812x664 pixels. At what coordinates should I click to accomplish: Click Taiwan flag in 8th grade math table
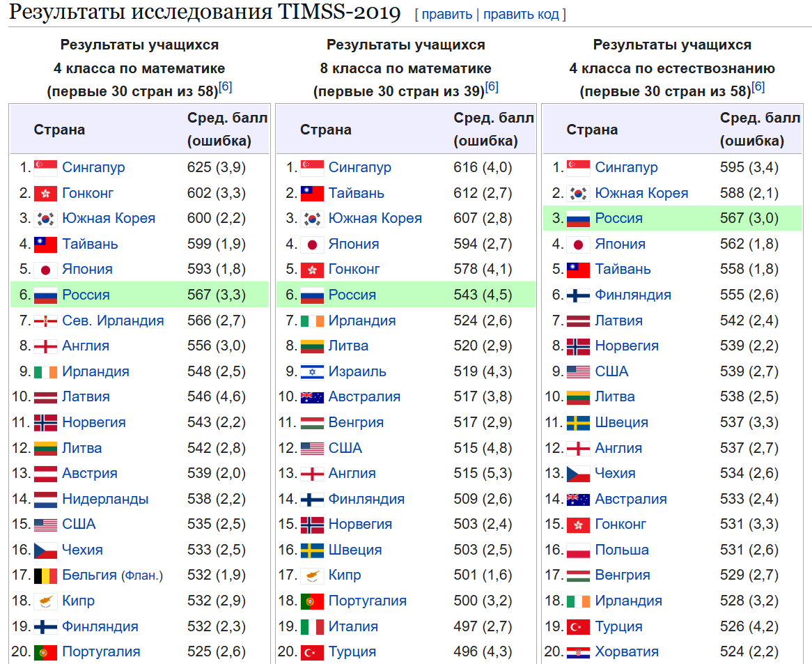point(312,193)
